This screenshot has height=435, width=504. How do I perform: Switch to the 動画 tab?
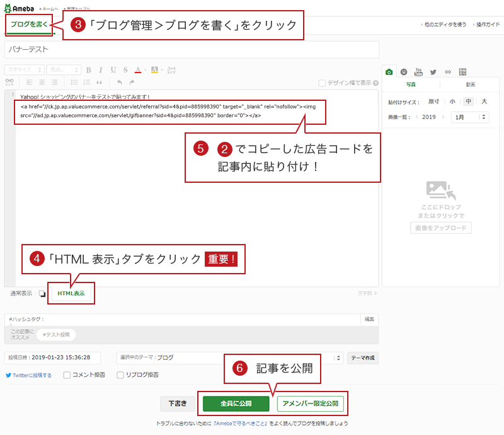coord(470,84)
